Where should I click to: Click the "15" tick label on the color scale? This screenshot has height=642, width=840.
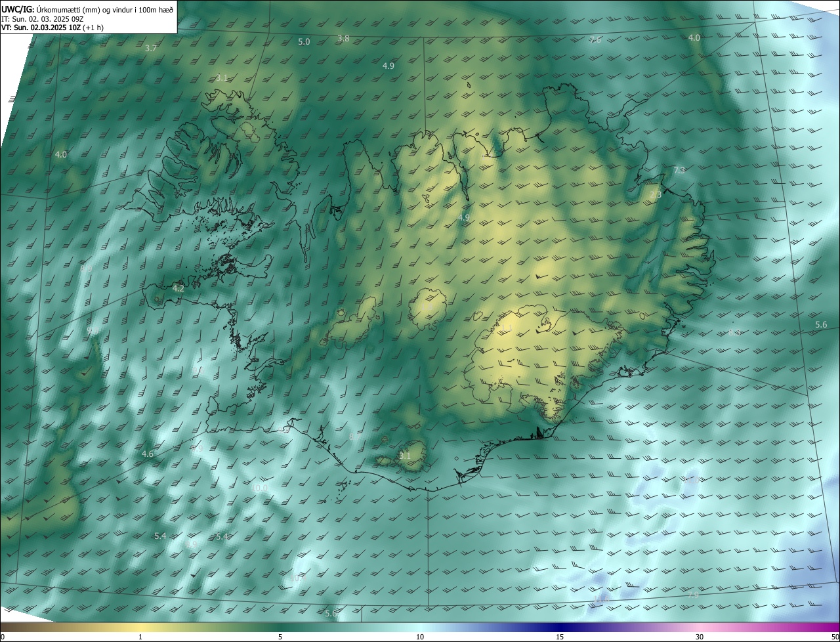[x=560, y=637]
